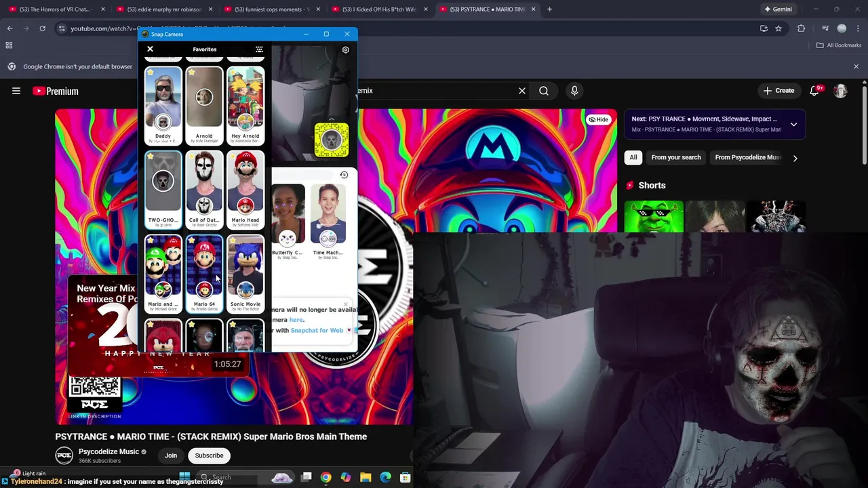
Task: Select the 'From your search' chip
Action: 676,157
